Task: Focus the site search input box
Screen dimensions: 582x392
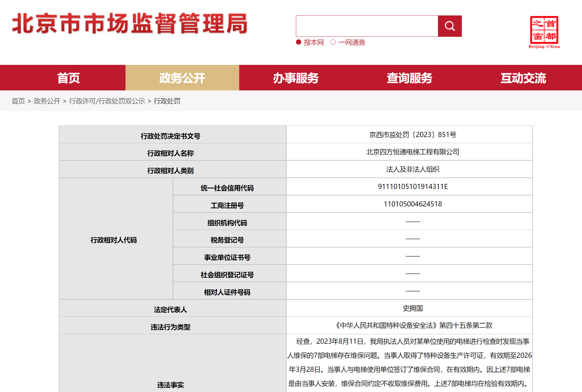Action: (367, 26)
